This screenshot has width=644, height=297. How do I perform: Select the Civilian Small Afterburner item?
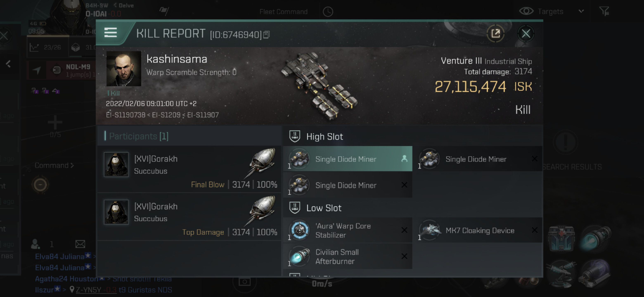click(x=348, y=257)
